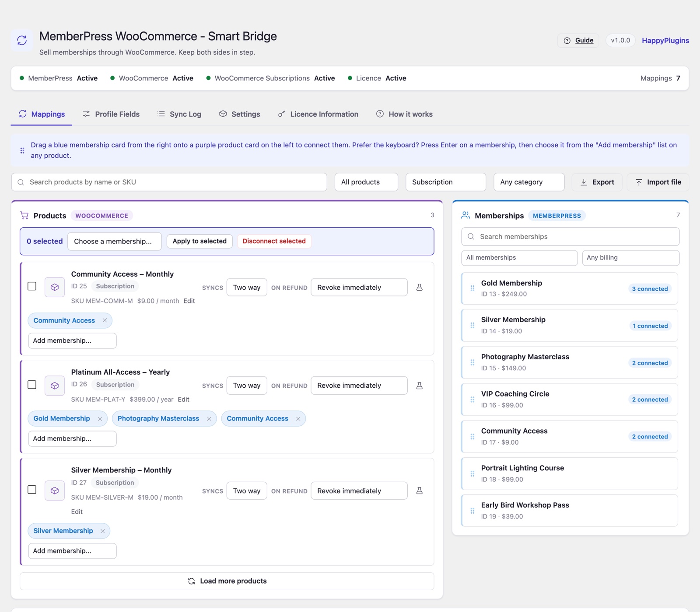The height and width of the screenshot is (612, 700).
Task: Switch to the Profile Fields tab
Action: (x=111, y=114)
